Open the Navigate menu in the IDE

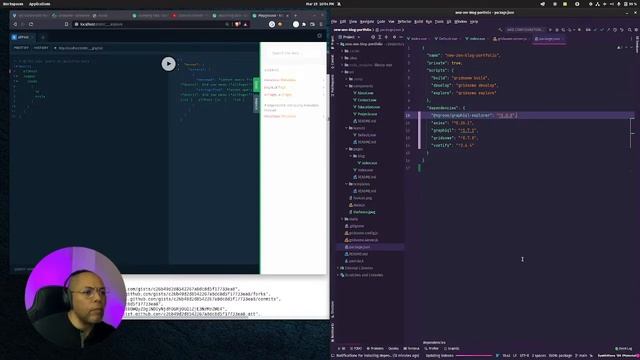pyautogui.click(x=367, y=21)
